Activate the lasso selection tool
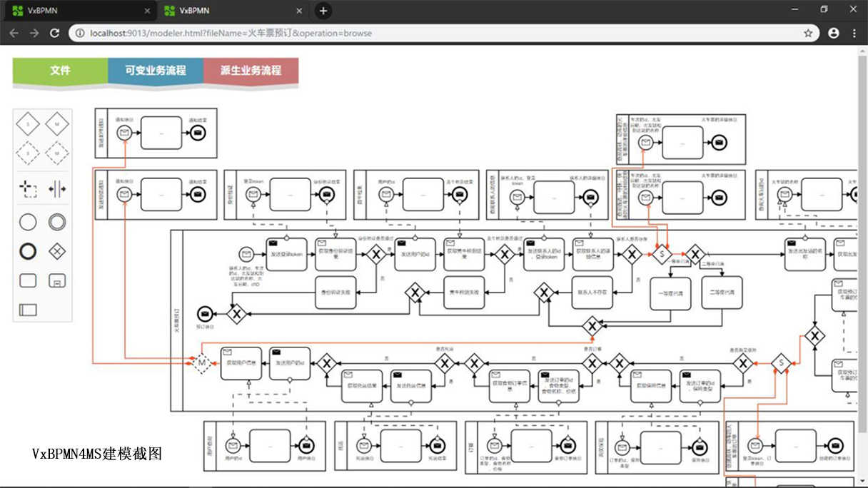The width and height of the screenshot is (868, 488). [x=28, y=189]
